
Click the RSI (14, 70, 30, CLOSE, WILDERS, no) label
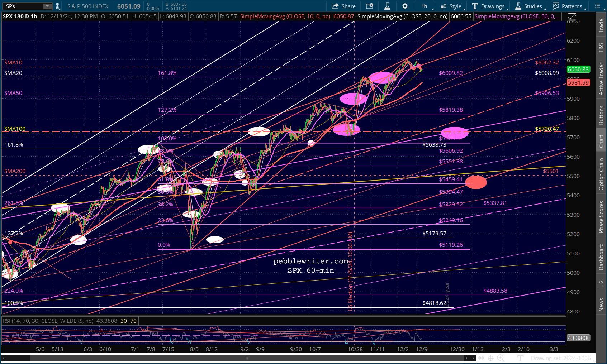(x=48, y=321)
